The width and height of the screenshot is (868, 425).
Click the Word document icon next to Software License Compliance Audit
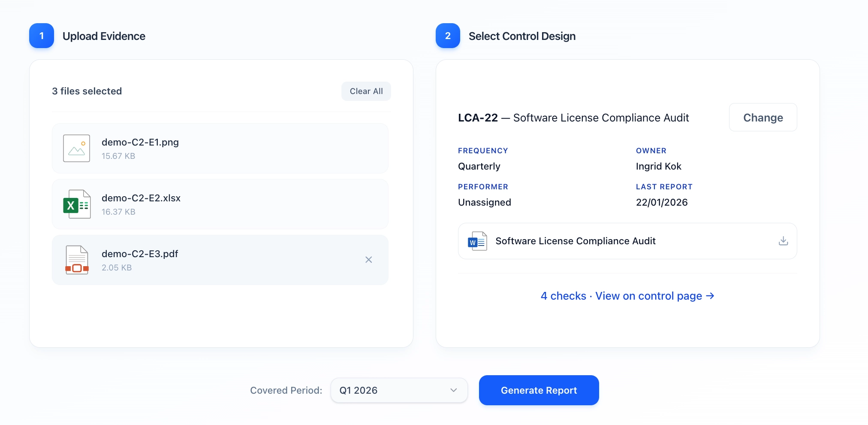point(477,241)
